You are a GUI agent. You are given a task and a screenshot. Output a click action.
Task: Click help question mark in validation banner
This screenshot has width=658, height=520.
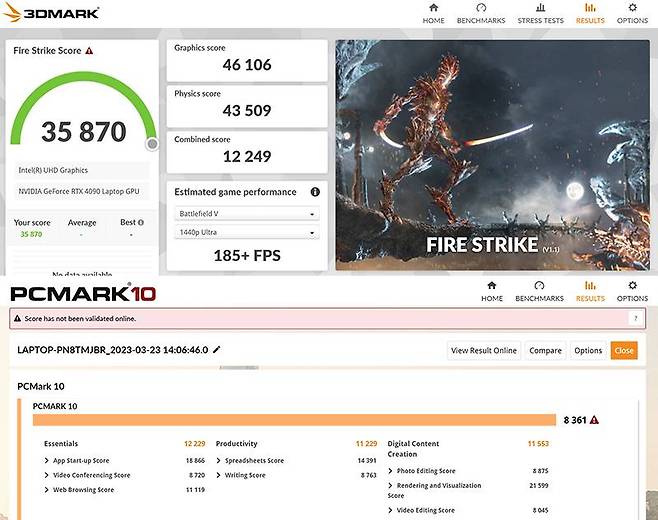click(x=636, y=319)
